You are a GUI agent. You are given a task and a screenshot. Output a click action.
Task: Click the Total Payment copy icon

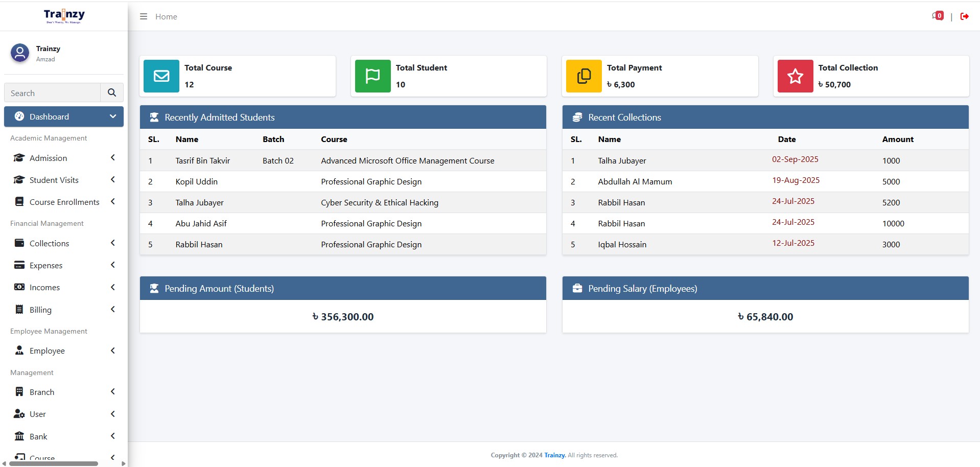(x=584, y=76)
